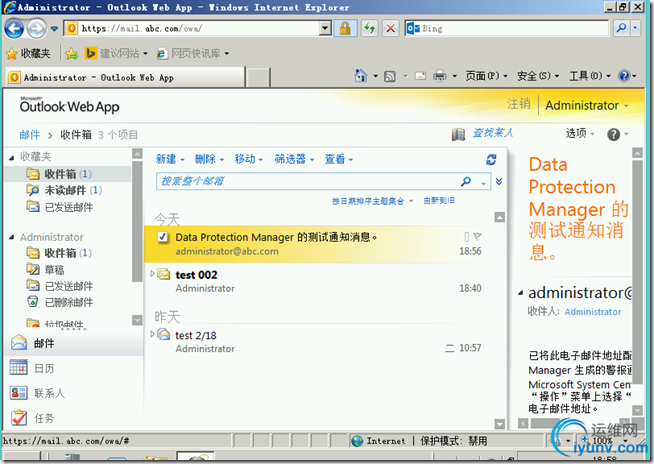Open the 筛选器 filter dropdown
Viewport: 654px width, 464px height.
click(294, 159)
